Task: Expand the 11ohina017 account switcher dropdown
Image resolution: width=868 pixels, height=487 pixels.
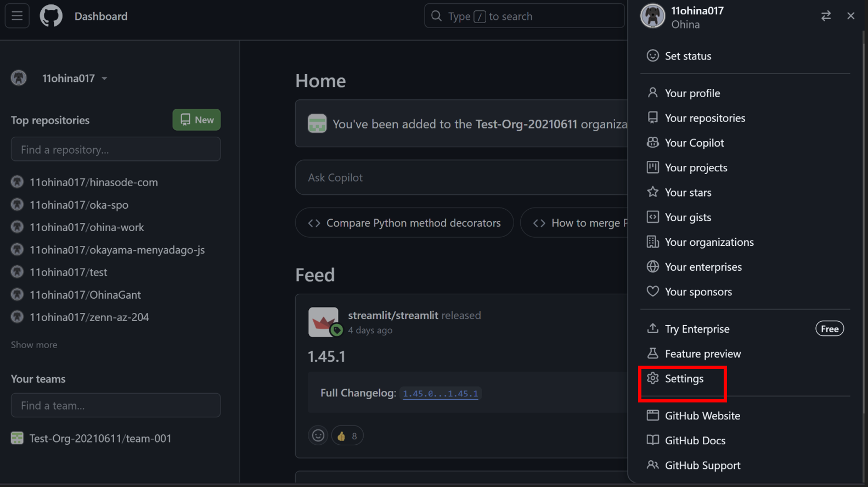Action: pos(74,78)
